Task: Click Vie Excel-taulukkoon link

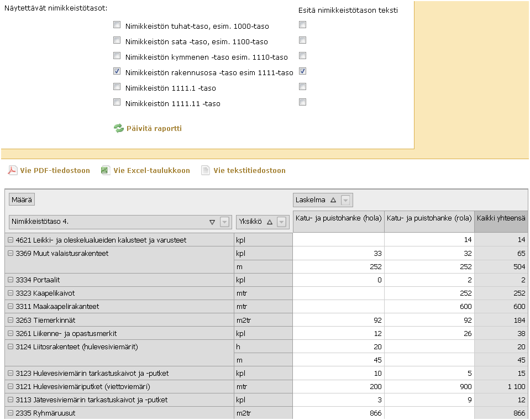Action: click(151, 171)
